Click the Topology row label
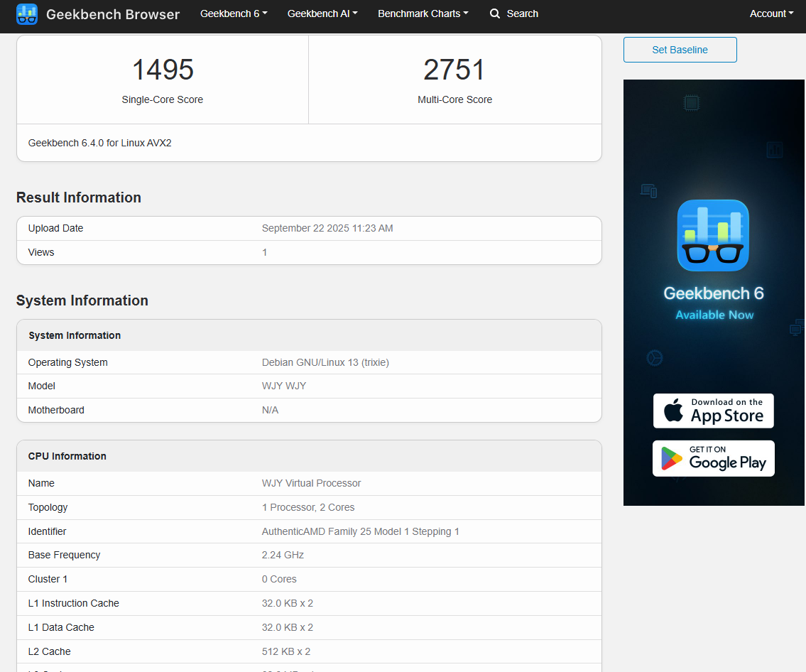Image resolution: width=806 pixels, height=672 pixels. coord(48,507)
